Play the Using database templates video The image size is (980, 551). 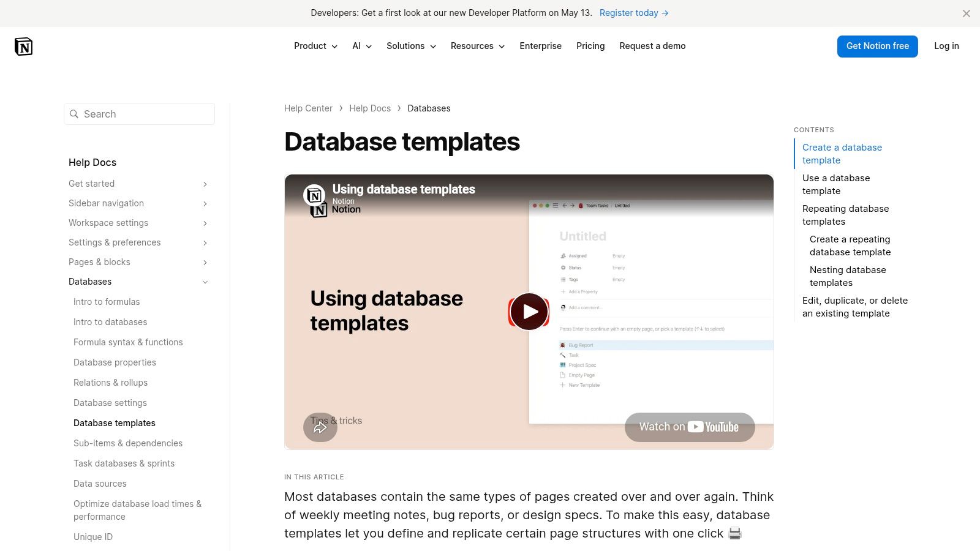pos(529,312)
